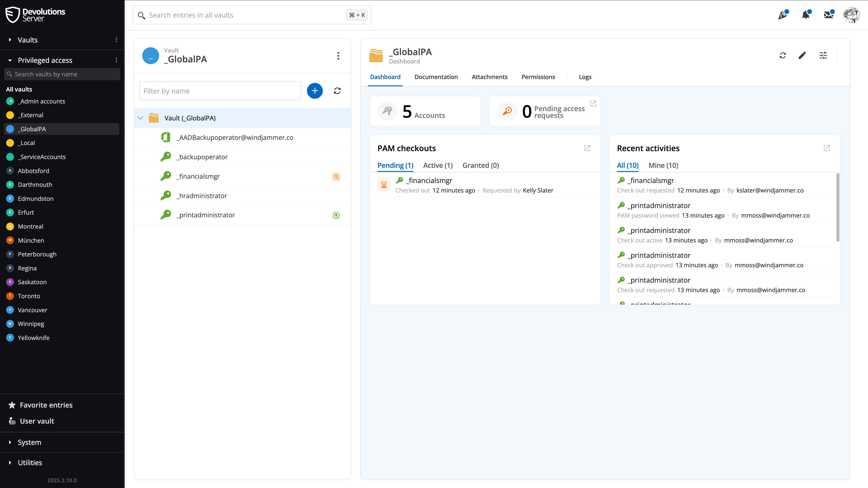The height and width of the screenshot is (488, 868).
Task: Click the recent activities scrollbar
Action: point(837,207)
